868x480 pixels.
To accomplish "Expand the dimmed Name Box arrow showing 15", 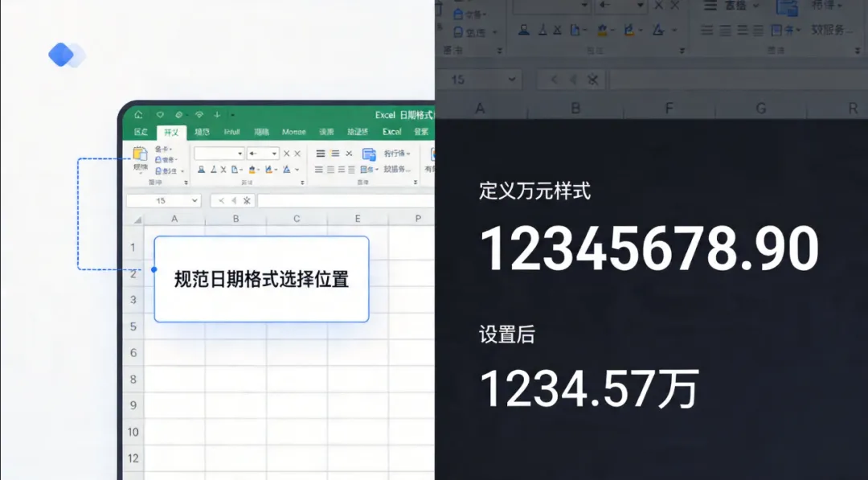I will (511, 79).
